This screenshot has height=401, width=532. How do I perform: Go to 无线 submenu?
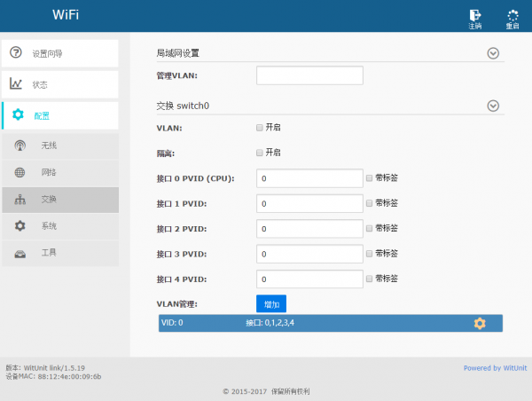point(60,145)
